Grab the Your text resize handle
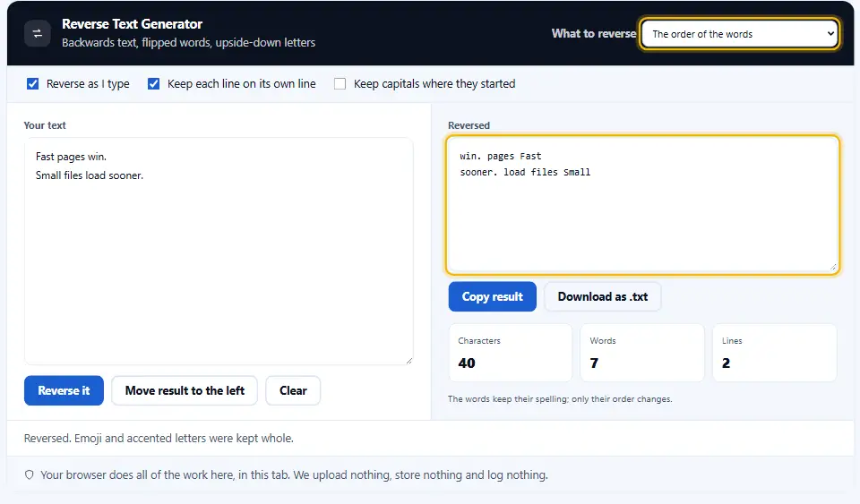Viewport: 860px width, 504px height. (409, 361)
